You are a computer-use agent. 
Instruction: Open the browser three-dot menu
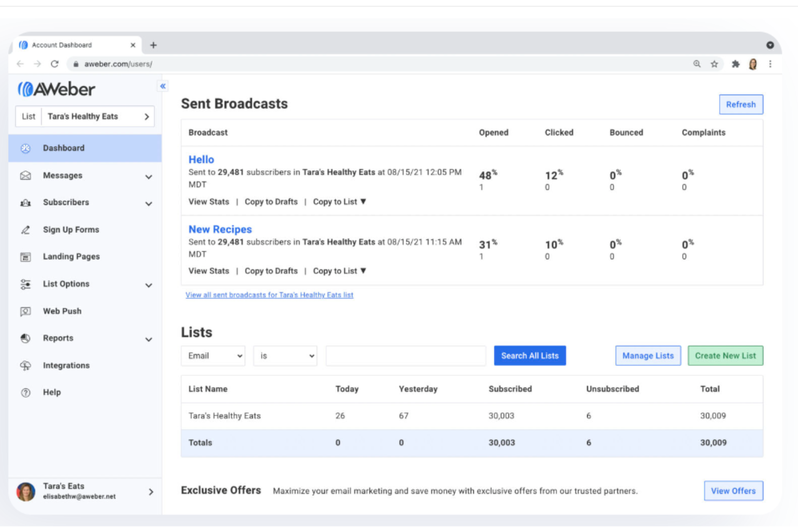[x=770, y=64]
